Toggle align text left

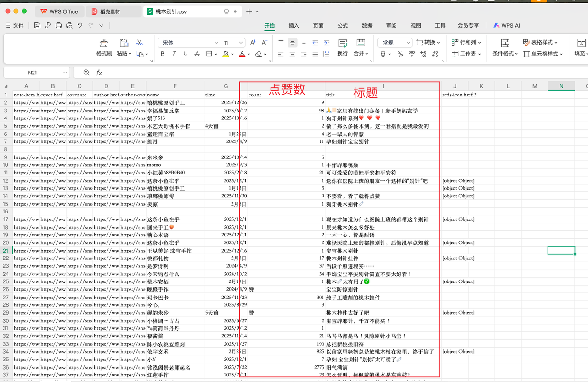point(281,54)
